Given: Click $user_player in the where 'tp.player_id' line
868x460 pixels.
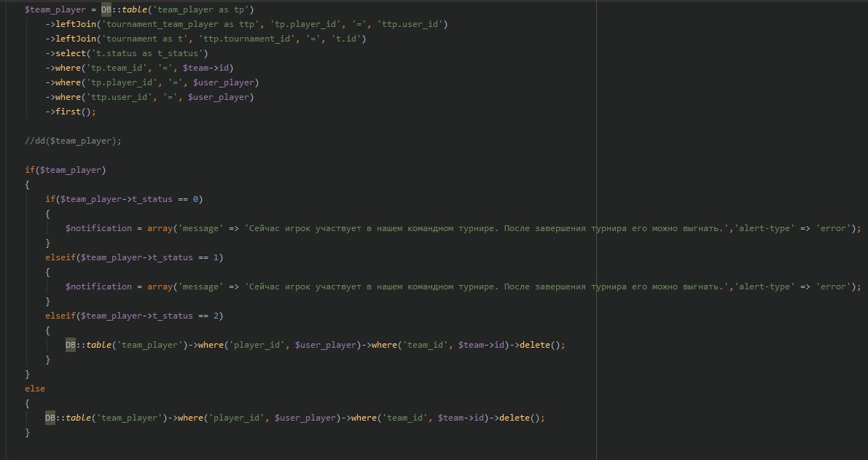Looking at the screenshot, I should click(223, 82).
